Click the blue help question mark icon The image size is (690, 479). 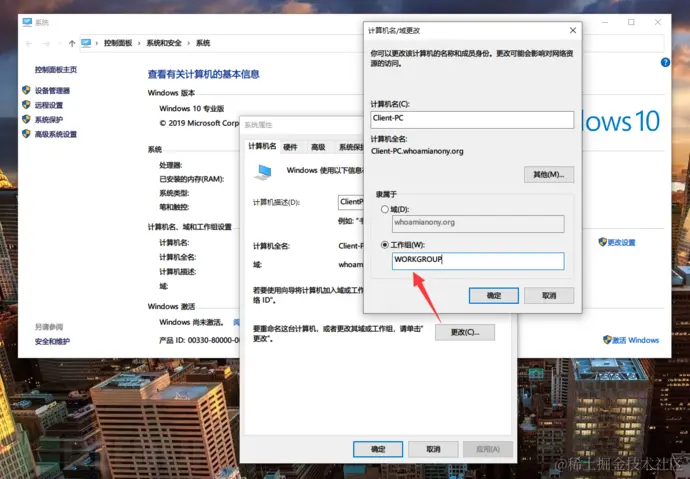click(665, 62)
